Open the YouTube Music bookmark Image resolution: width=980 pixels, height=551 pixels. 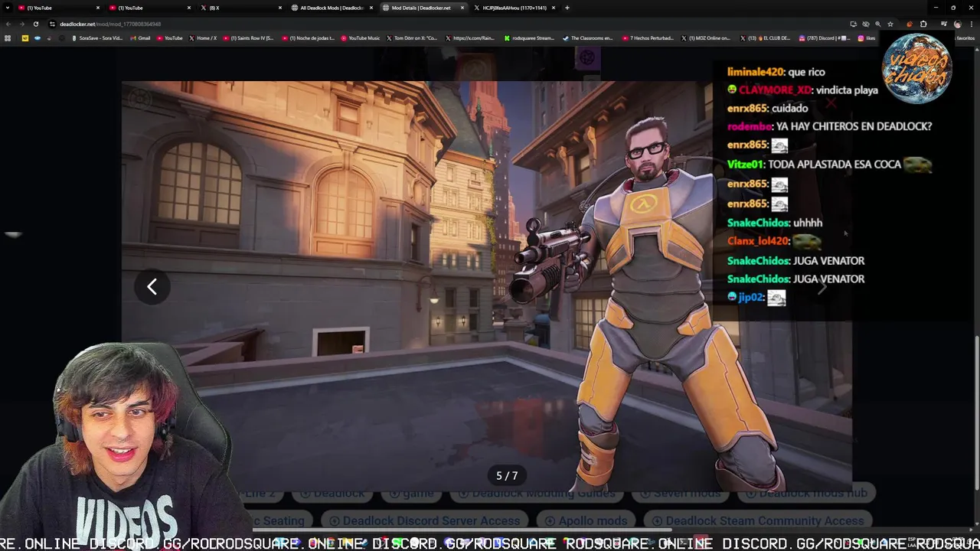point(360,37)
